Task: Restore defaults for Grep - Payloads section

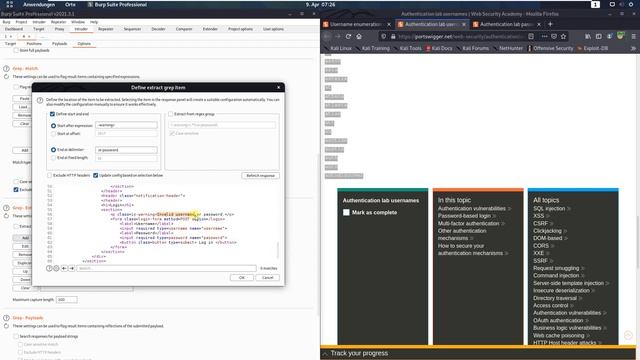Action: (x=6, y=326)
